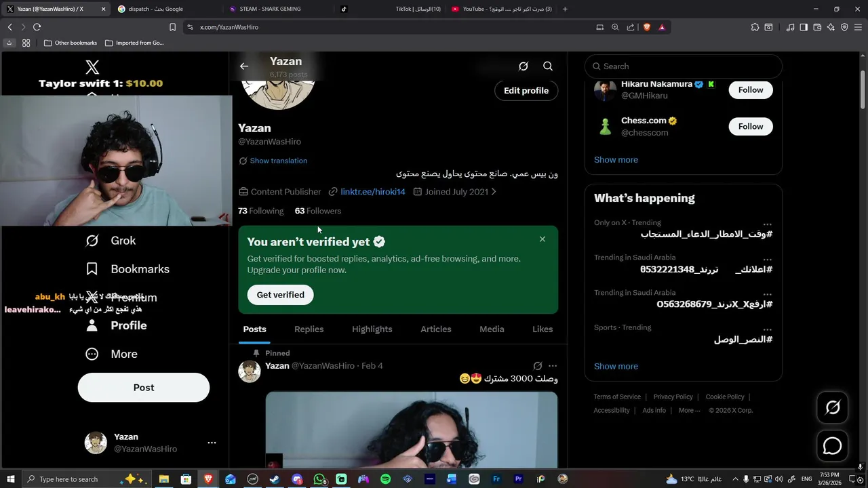Open the More sidebar menu
The height and width of the screenshot is (488, 868).
click(111, 354)
